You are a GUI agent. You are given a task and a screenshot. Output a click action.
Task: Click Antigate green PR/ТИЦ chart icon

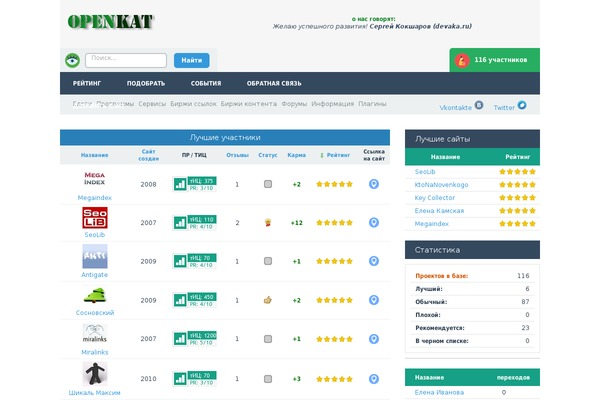click(180, 261)
